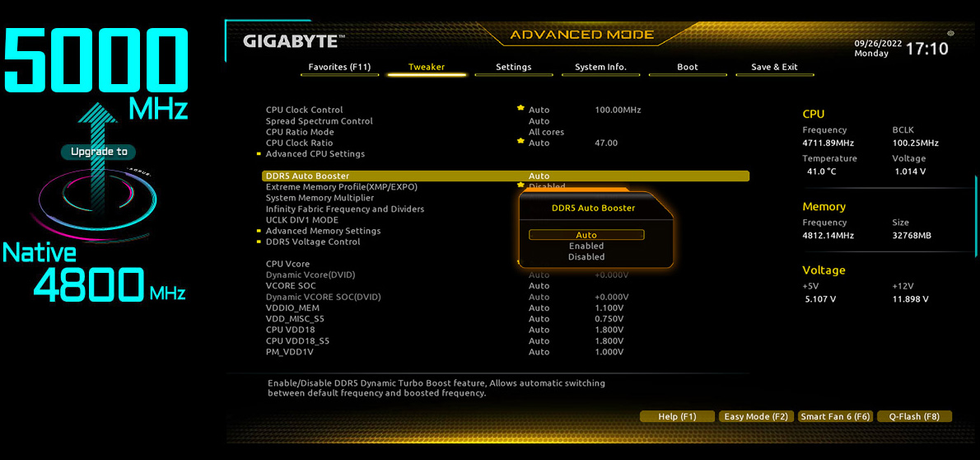Switch to the Settings tab
The height and width of the screenshot is (460, 980).
[x=513, y=67]
